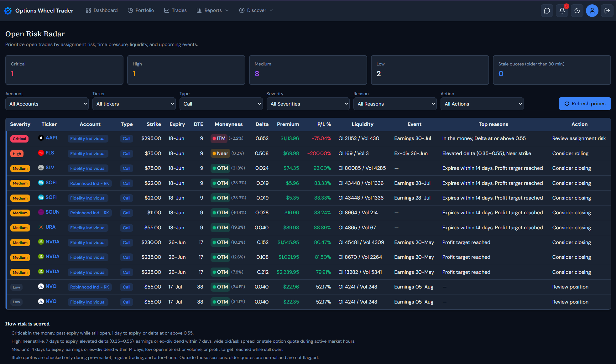Click the Refresh prices button
This screenshot has height=364, width=616.
click(x=585, y=104)
